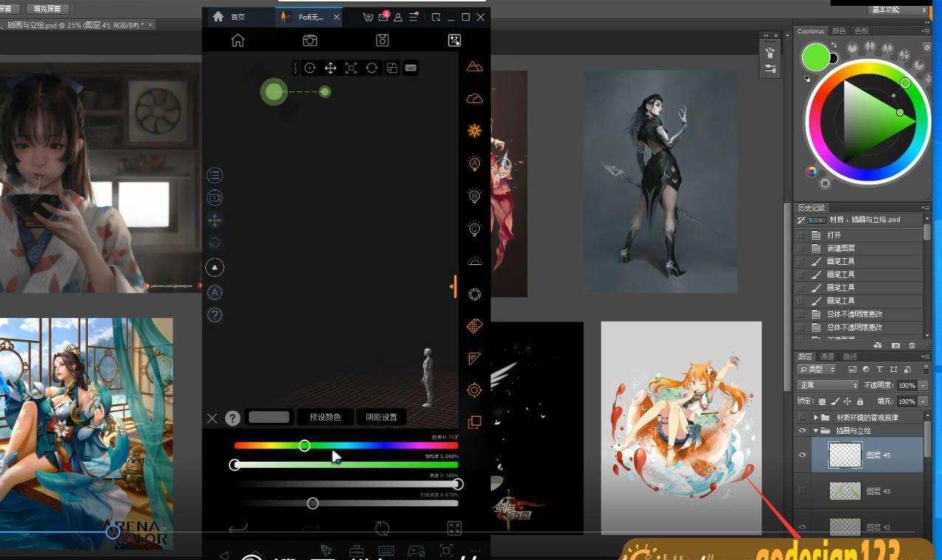
Task: Click the orange grid floor icon
Action: [x=475, y=325]
